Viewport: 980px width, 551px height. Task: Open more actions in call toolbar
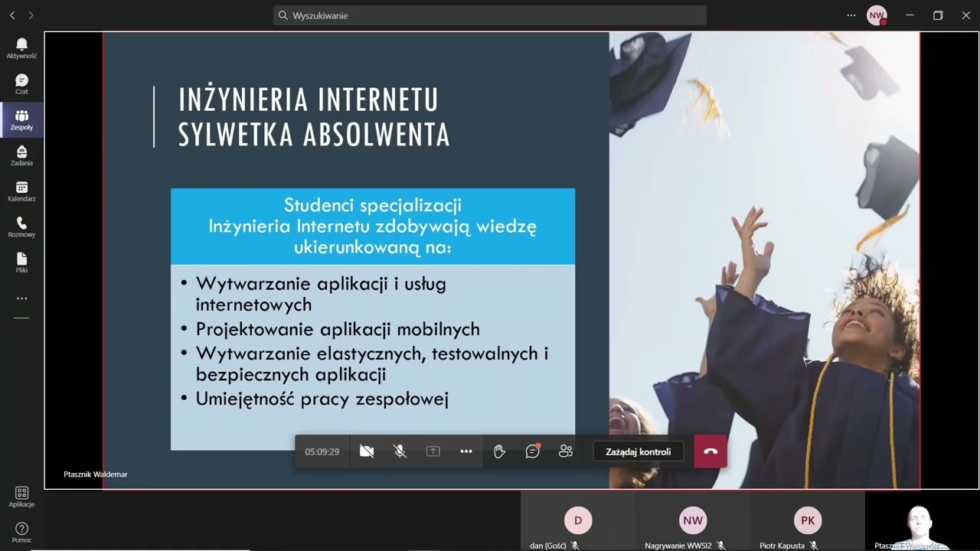pos(466,452)
